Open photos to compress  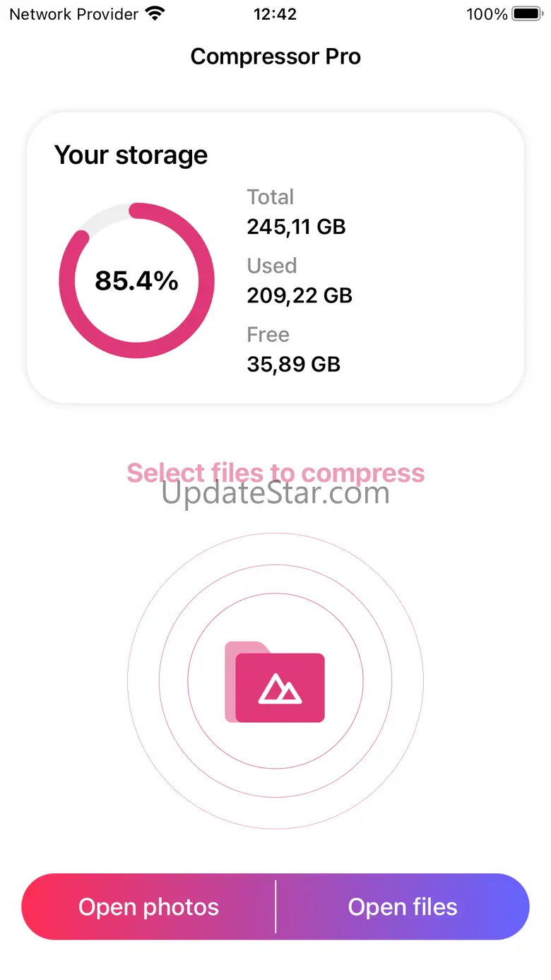(x=148, y=907)
